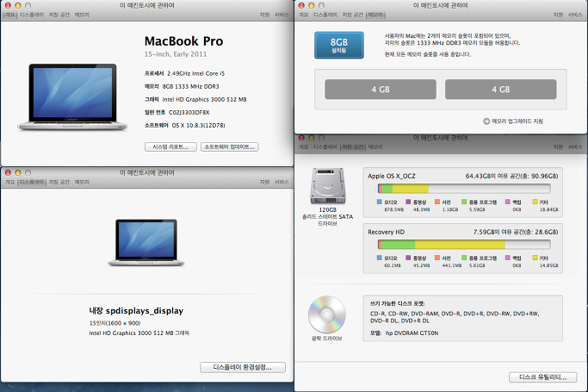The image size is (588, 392).
Task: Select 메모리 tab in the spdisplays_display window
Action: pos(82,182)
